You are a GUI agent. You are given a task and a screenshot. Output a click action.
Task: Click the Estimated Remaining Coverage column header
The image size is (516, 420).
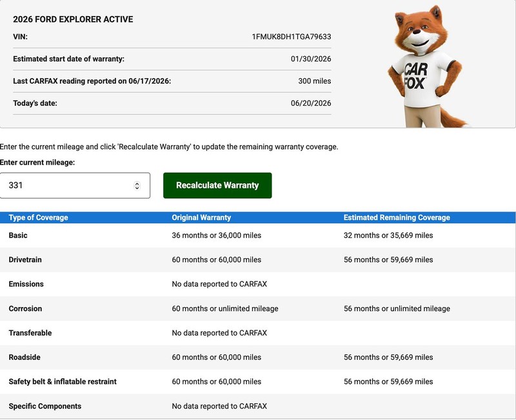coord(397,217)
